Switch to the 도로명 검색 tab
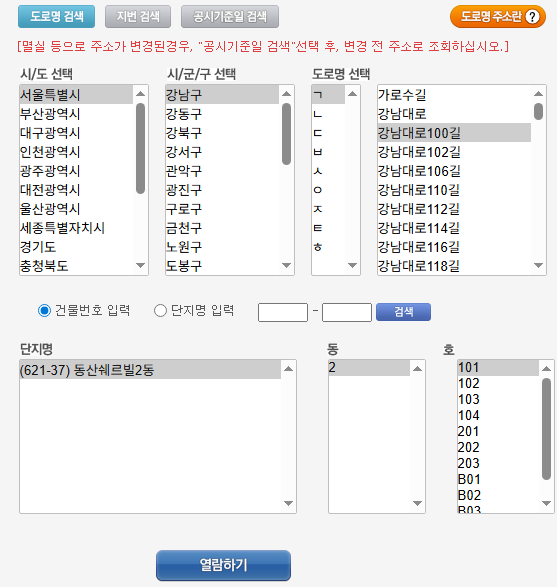This screenshot has height=587, width=557. point(57,16)
